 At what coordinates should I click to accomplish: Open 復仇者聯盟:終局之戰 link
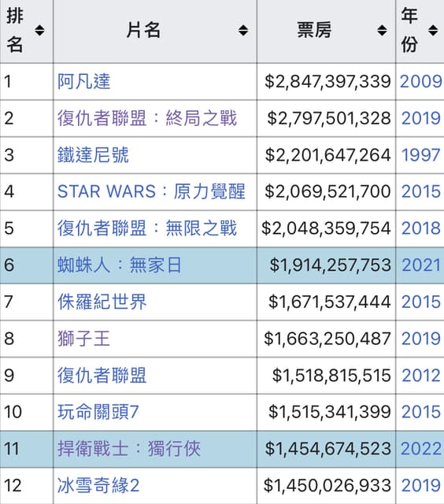147,118
